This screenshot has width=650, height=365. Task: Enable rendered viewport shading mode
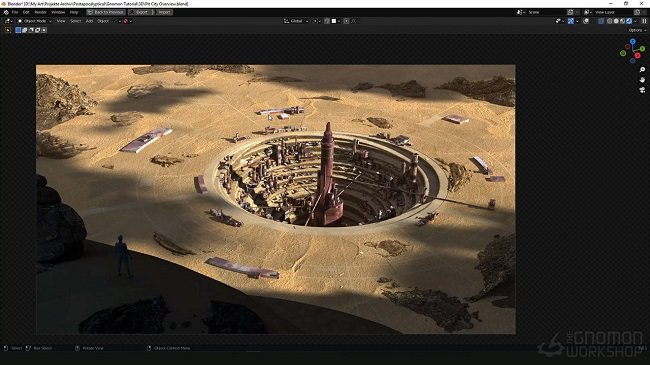(x=629, y=21)
